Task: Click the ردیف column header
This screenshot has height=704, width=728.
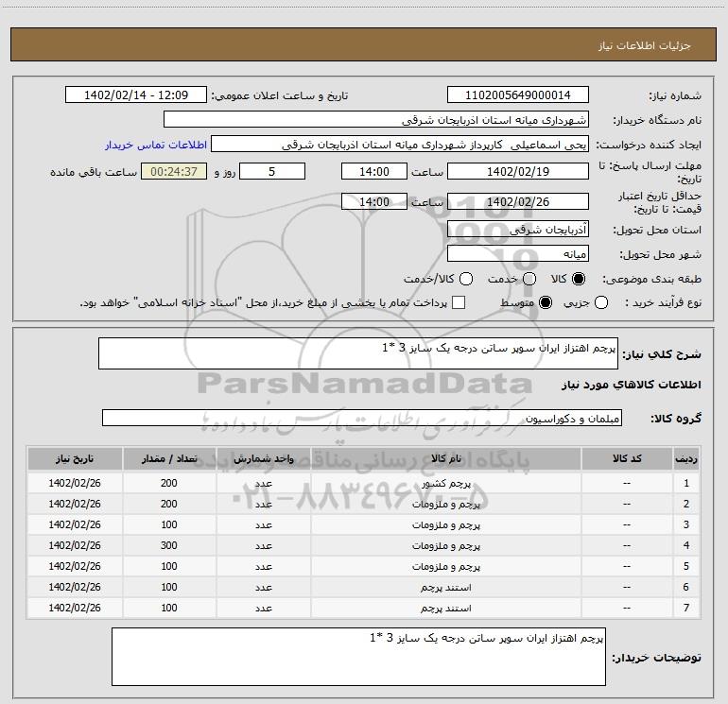Action: (x=686, y=459)
